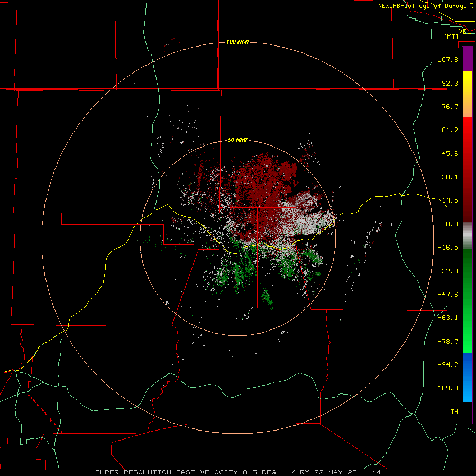Click the -109.8 velocity scale value
The image size is (476, 476).
(446, 388)
